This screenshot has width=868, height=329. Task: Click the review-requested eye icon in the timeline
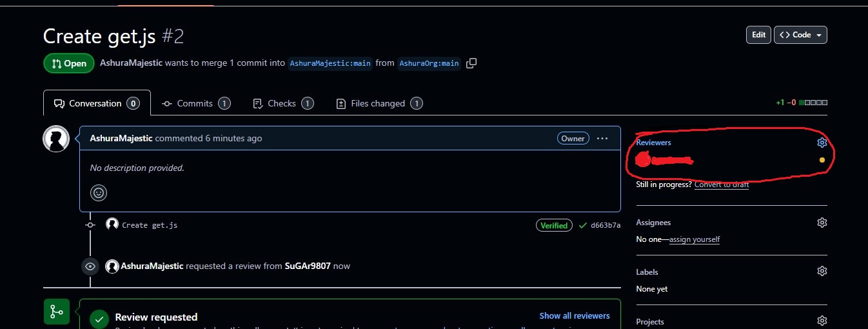click(90, 266)
